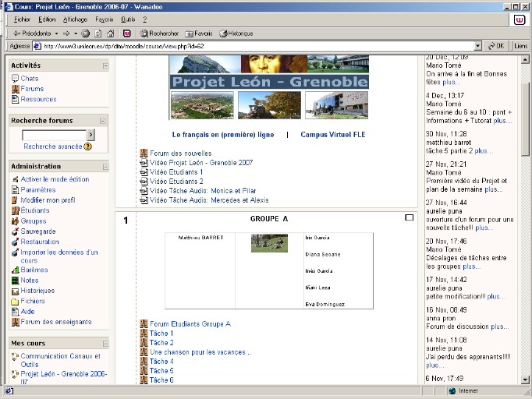This screenshot has width=532, height=399.
Task: Open Notes in Administration block
Action: click(29, 281)
